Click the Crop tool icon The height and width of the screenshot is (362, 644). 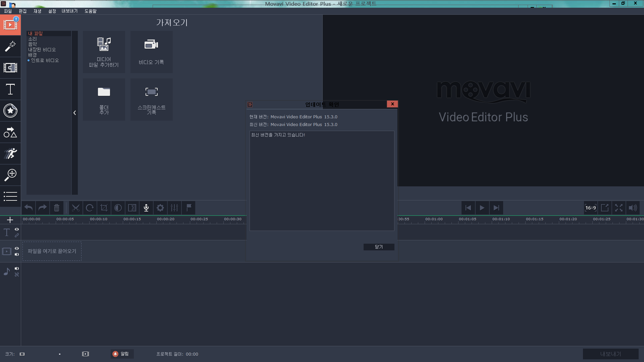coord(104,208)
